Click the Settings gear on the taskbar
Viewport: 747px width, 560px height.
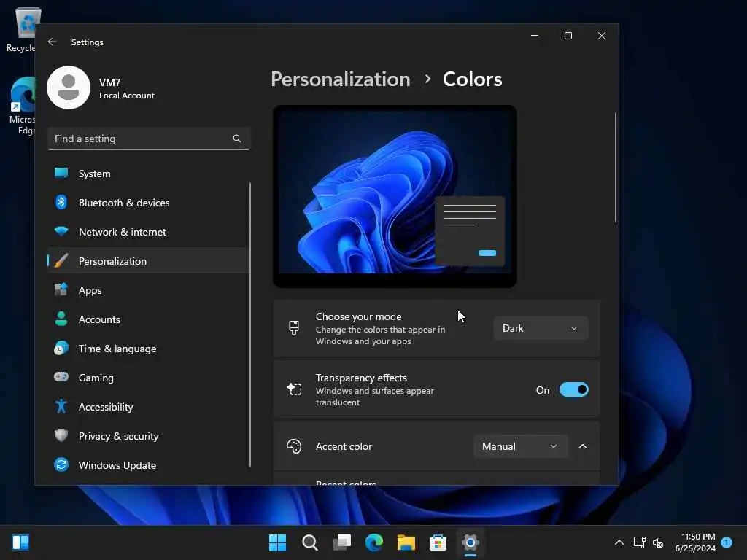click(471, 542)
